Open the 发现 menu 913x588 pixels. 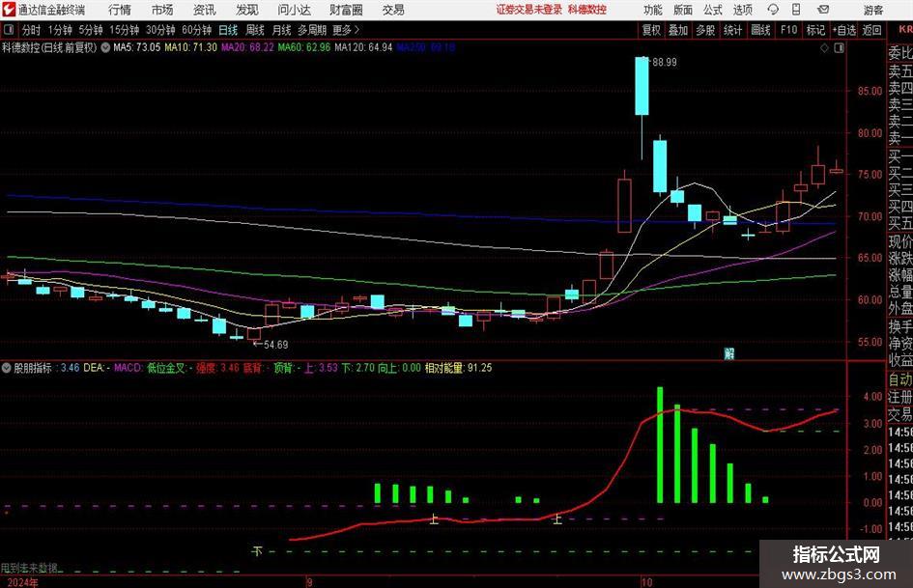pos(247,10)
